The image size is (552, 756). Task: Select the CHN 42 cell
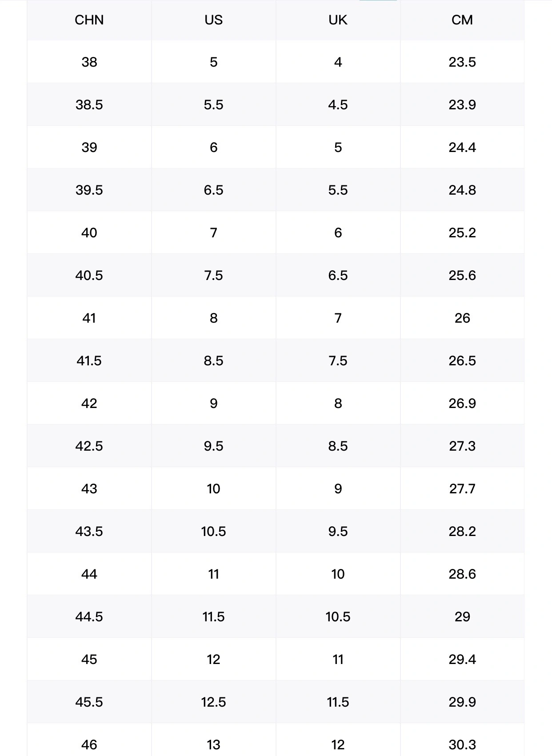click(x=89, y=403)
